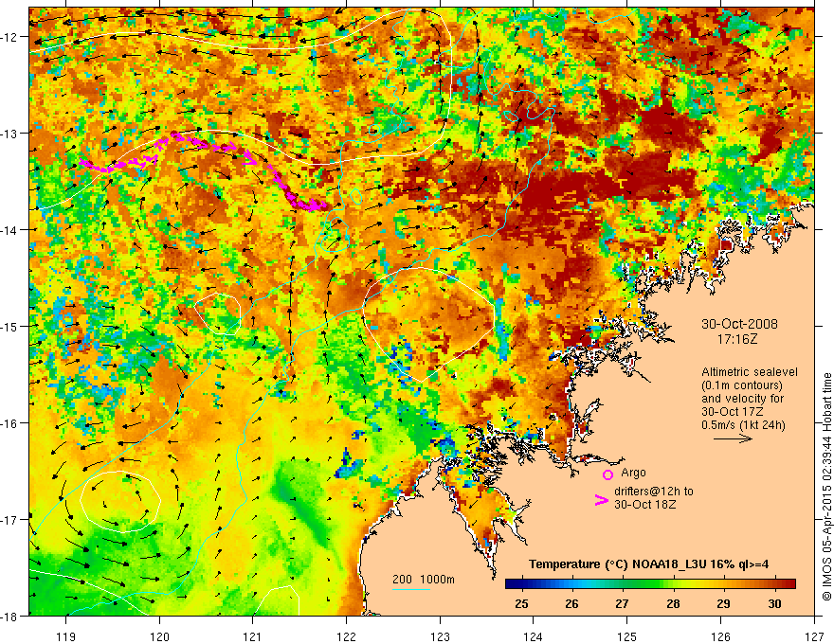
Task: Click color bar label '26'
Action: (571, 604)
